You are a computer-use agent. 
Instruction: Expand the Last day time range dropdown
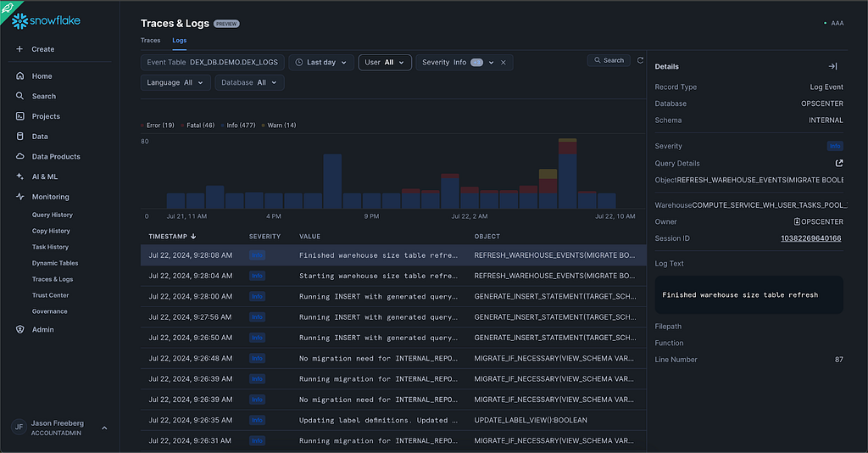point(321,63)
